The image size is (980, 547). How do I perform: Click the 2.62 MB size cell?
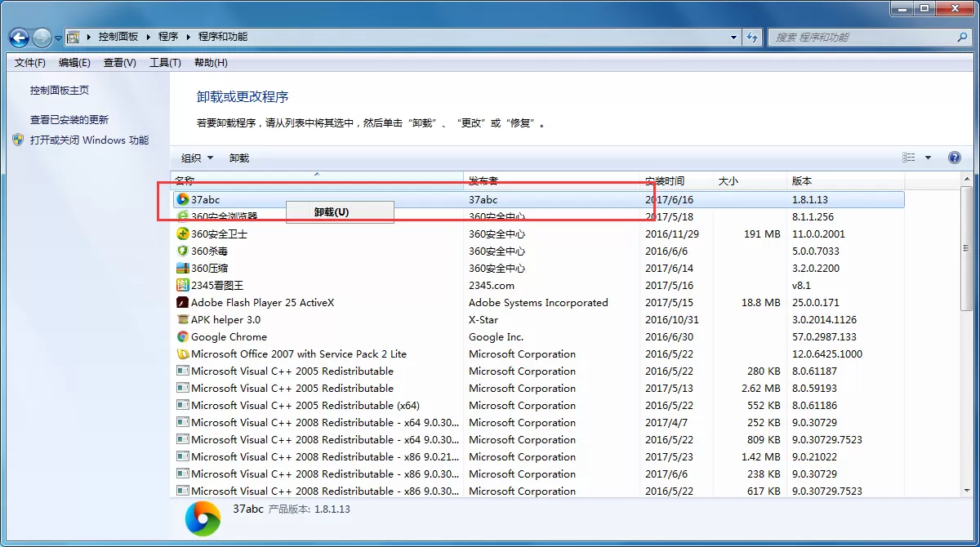coord(761,388)
